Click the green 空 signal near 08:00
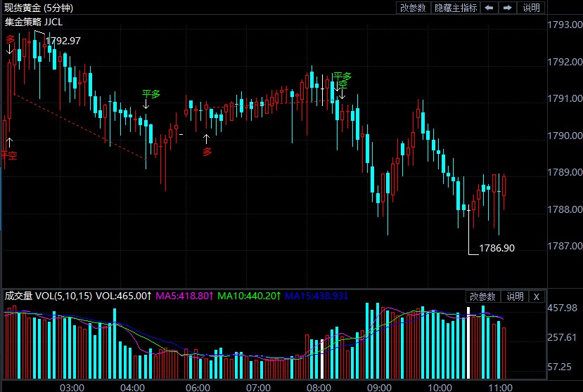This screenshot has width=583, height=392. click(x=342, y=85)
